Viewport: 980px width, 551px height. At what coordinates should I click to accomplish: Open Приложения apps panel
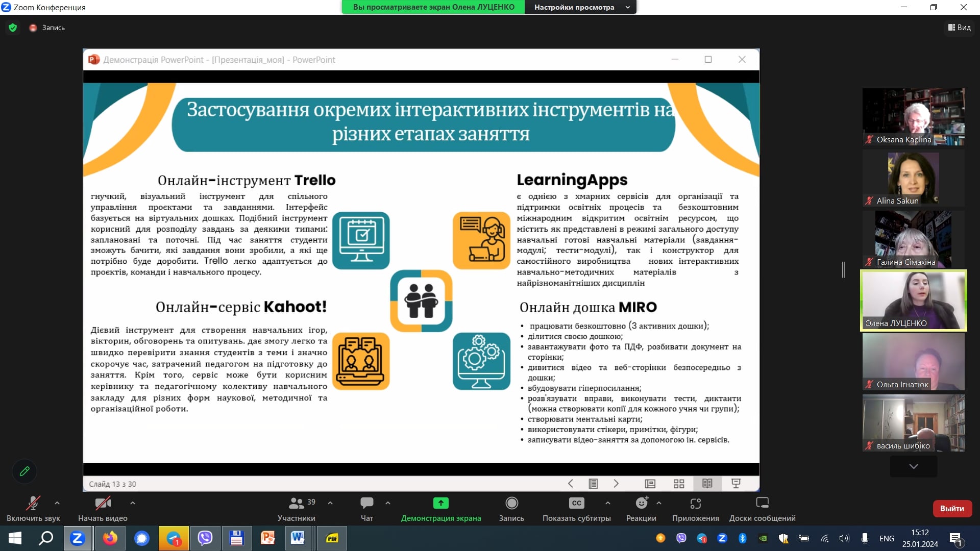pos(696,509)
